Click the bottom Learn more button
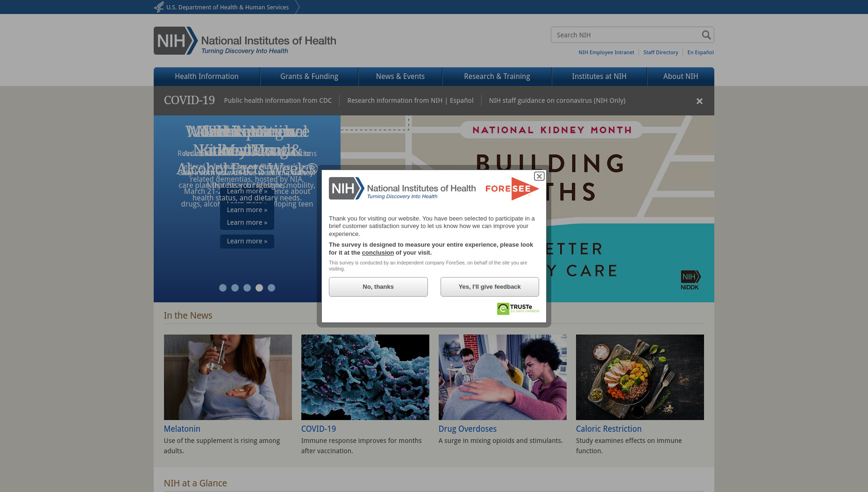The width and height of the screenshot is (868, 492). (x=247, y=241)
